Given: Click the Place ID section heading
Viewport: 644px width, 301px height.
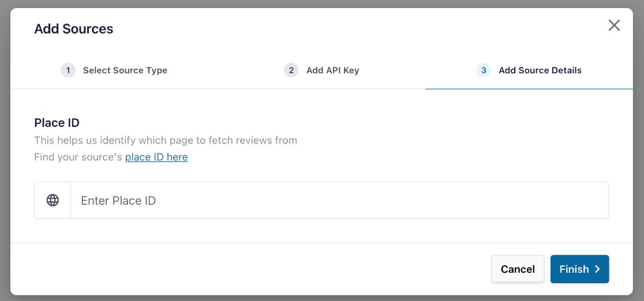Looking at the screenshot, I should coord(57,122).
